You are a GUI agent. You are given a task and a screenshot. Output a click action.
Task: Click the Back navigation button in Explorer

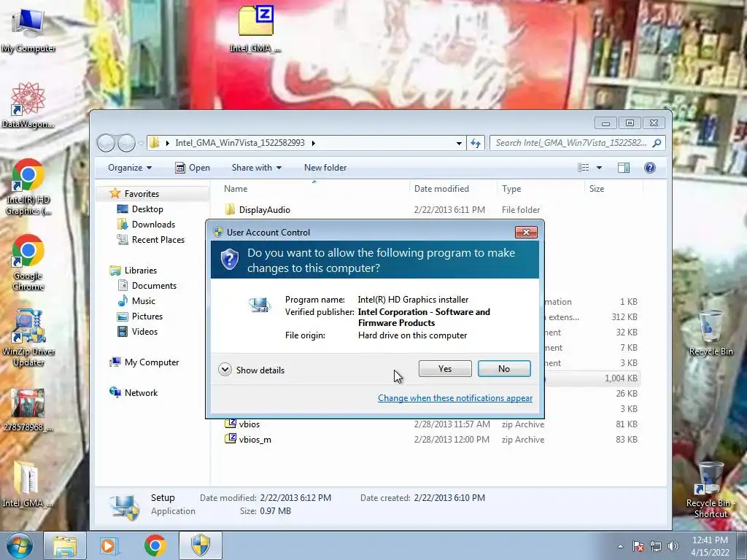pyautogui.click(x=106, y=143)
